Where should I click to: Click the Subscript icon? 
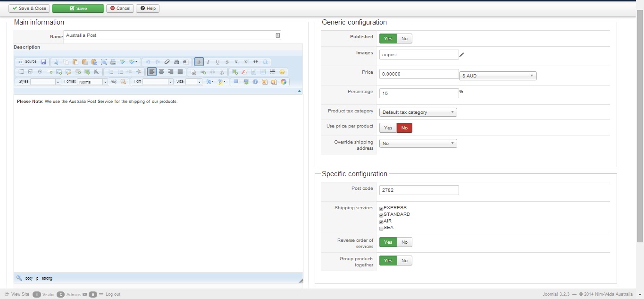[x=236, y=62]
